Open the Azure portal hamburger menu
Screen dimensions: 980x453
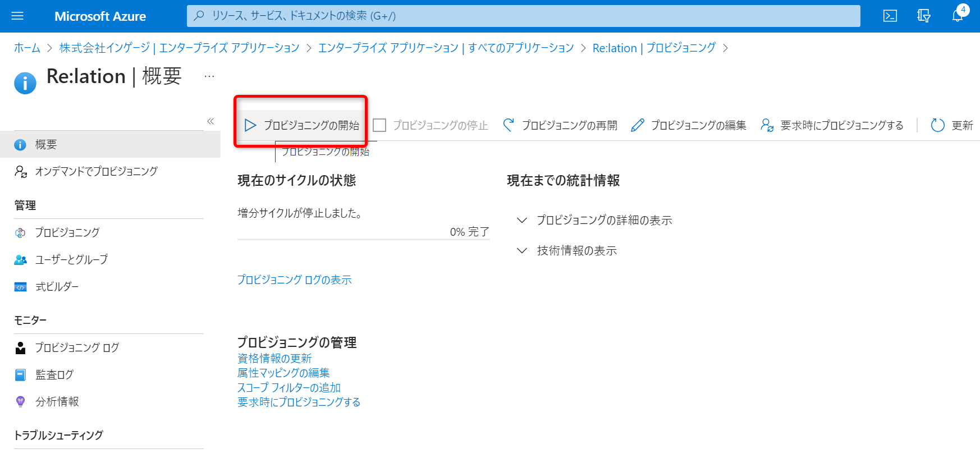17,16
